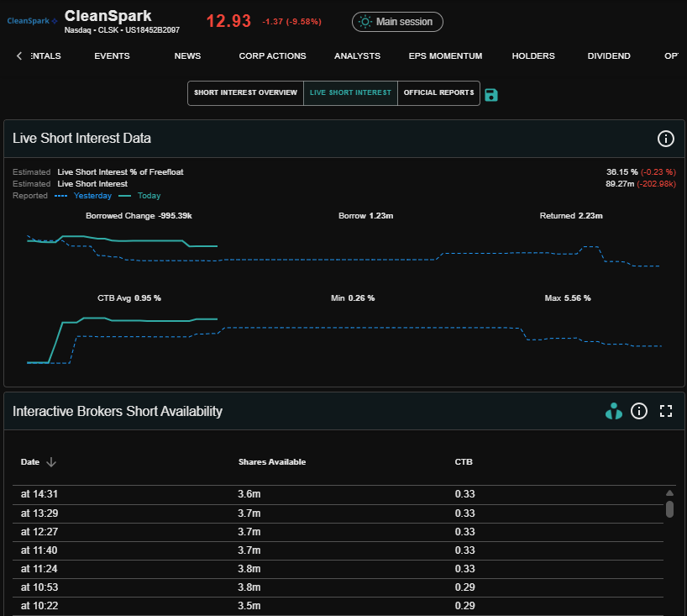Click the 'CTB Avg 0.95 %' label
The image size is (687, 616).
click(129, 298)
